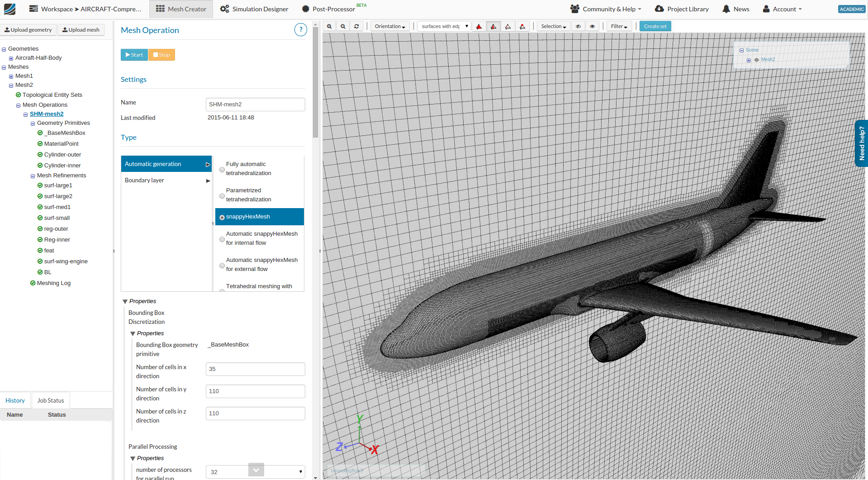This screenshot has width=868, height=480.
Task: Select the wireframe triangle render mode
Action: [x=508, y=26]
